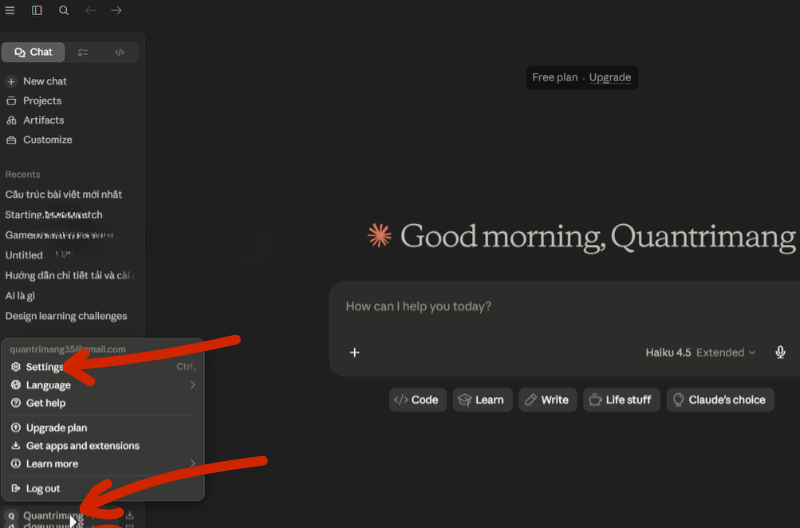Viewport: 800px width, 528px height.
Task: Click the microphone voice input icon
Action: tap(780, 353)
